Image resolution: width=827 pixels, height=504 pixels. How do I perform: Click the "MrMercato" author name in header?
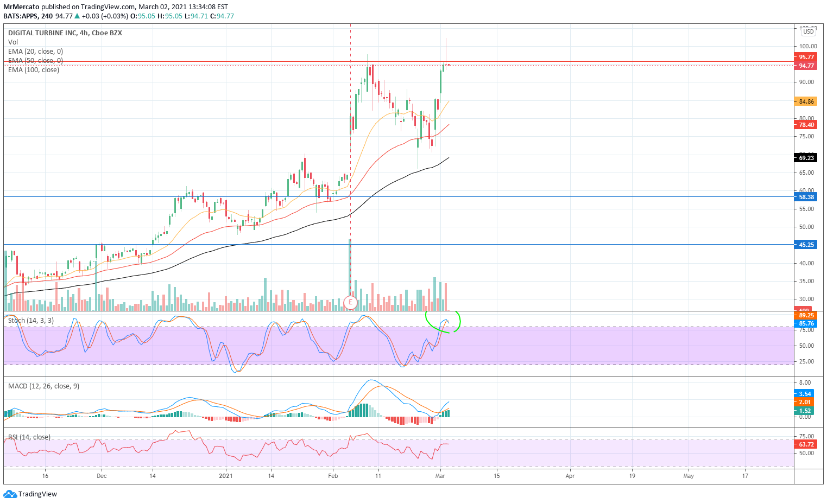coord(21,7)
